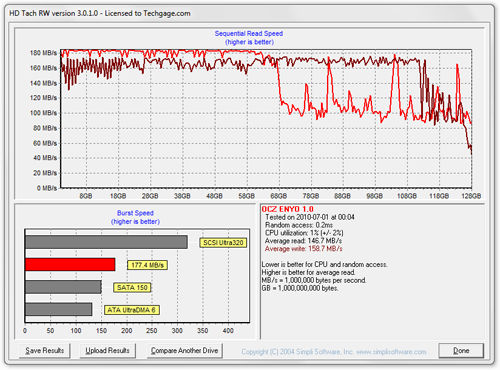This screenshot has height=370, width=500.
Task: Click the 0 MB/s axis label
Action: (x=47, y=188)
